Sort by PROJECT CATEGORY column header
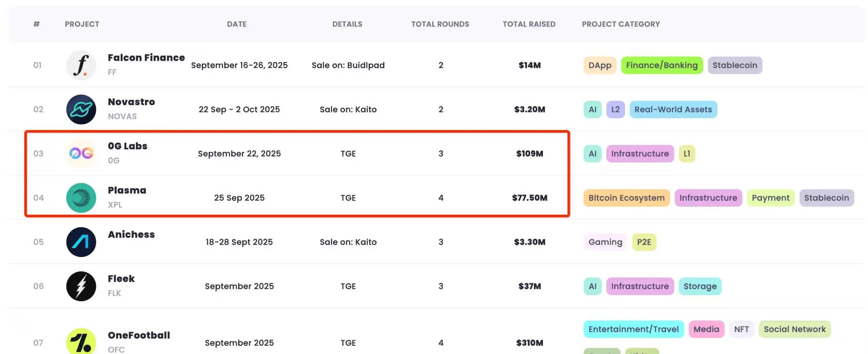Viewport: 868px width, 354px height. (621, 24)
